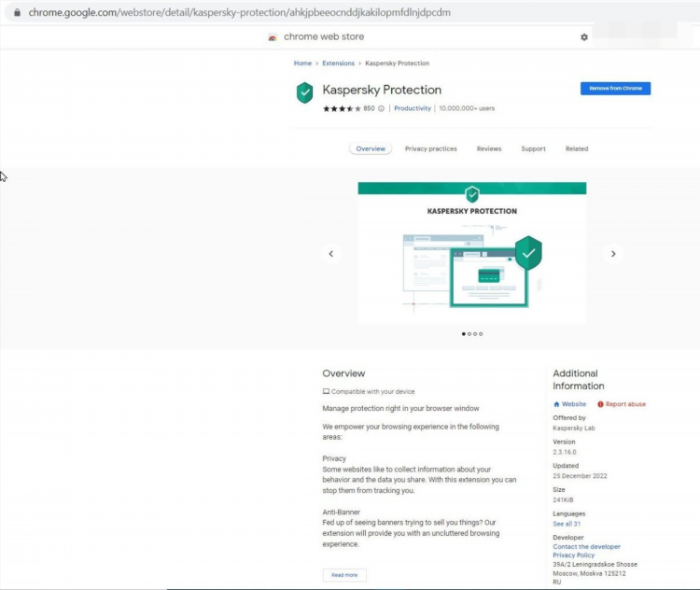This screenshot has width=700, height=590.
Task: Click the Privacy section heading in overview
Action: point(334,458)
